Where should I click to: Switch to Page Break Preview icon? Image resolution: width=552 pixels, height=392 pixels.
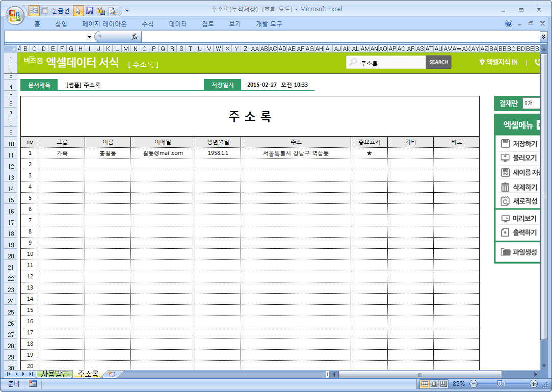[x=443, y=384]
